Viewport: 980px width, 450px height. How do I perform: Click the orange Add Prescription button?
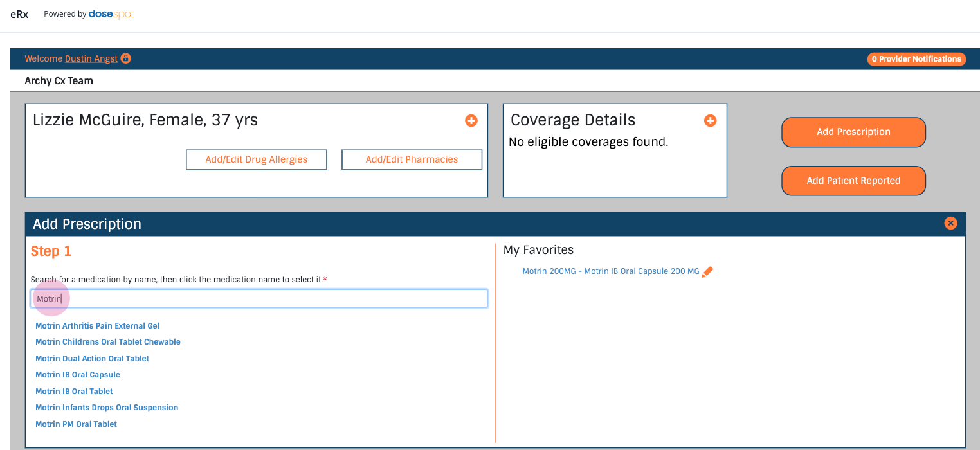click(853, 132)
